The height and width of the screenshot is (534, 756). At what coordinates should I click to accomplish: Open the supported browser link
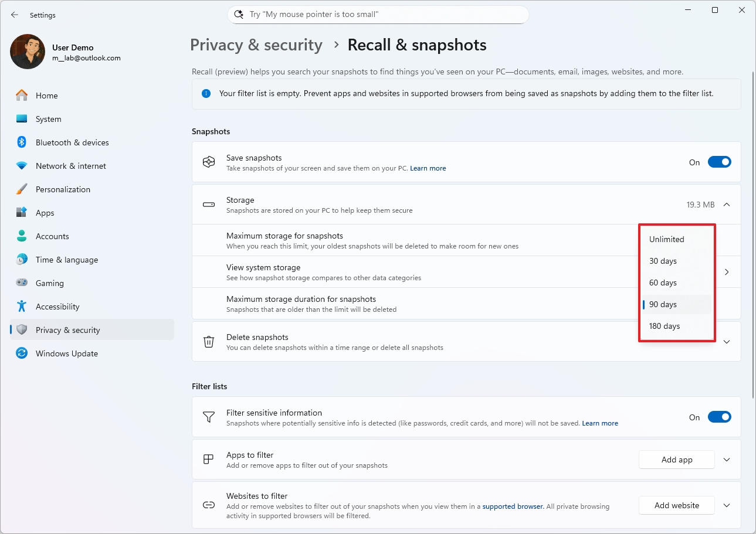[513, 506]
